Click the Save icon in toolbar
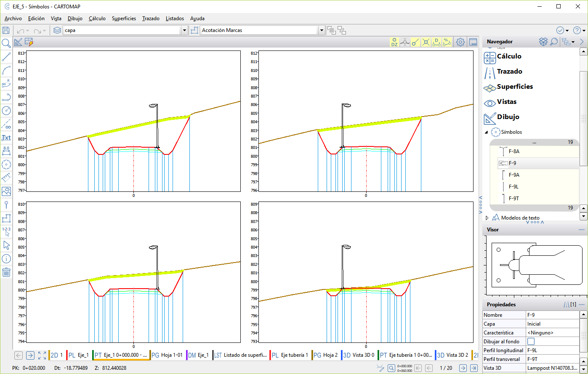588x374 pixels. 6,30
